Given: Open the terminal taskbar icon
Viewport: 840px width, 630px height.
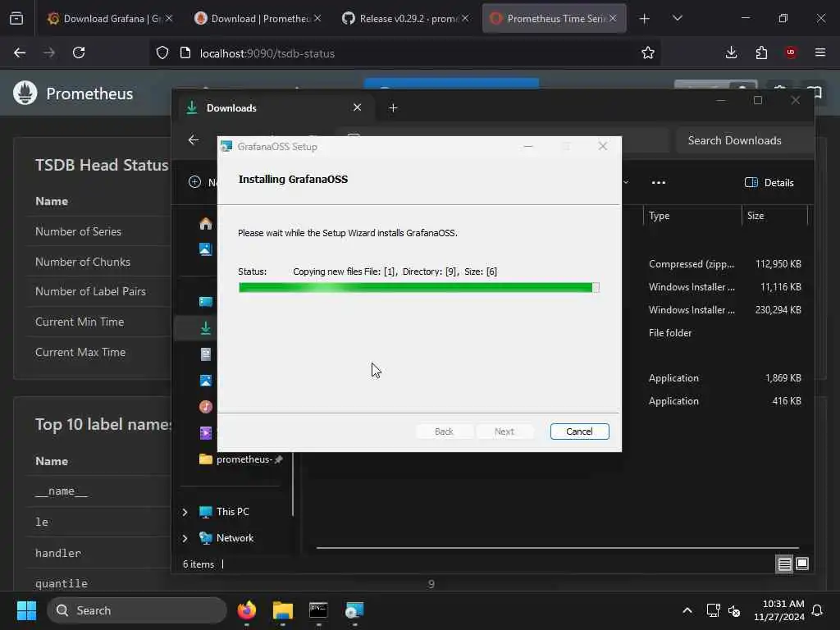Looking at the screenshot, I should click(319, 610).
